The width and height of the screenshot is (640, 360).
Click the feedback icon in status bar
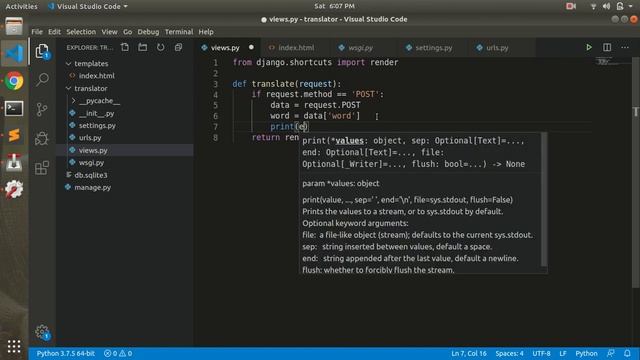point(611,353)
